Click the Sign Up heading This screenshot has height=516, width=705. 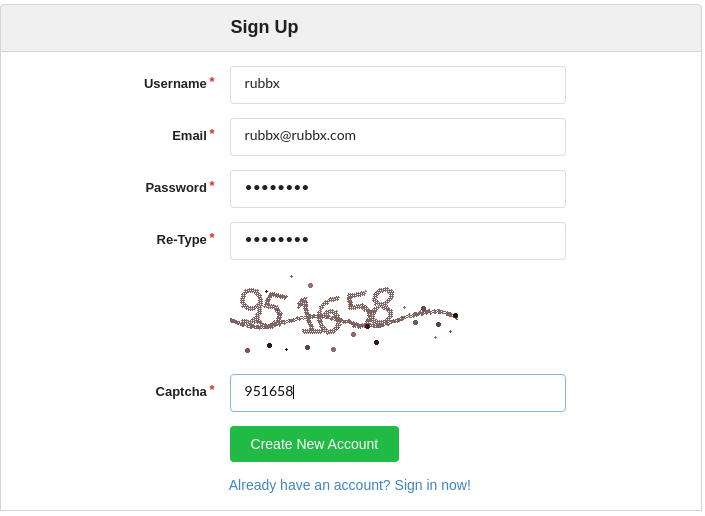point(264,28)
